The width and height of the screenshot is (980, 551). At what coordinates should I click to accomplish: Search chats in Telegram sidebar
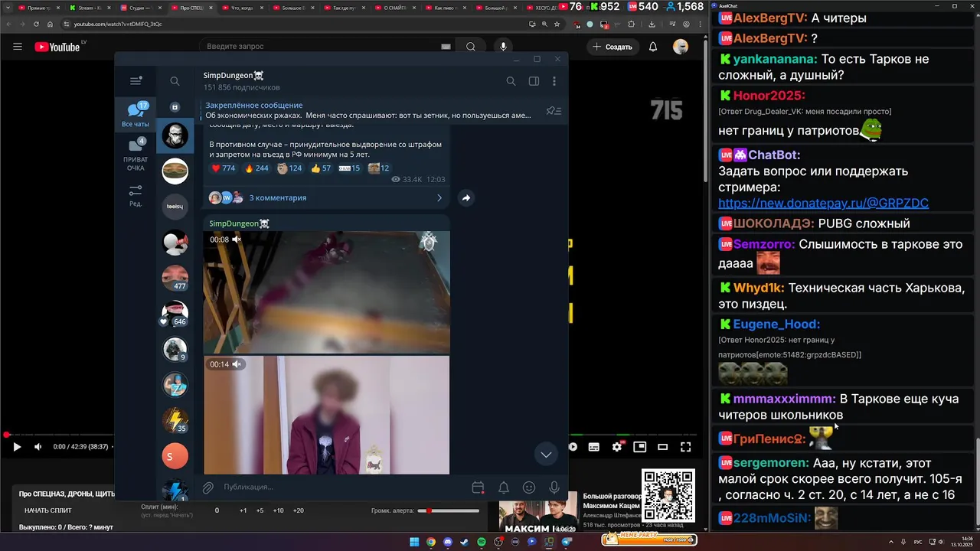point(175,81)
